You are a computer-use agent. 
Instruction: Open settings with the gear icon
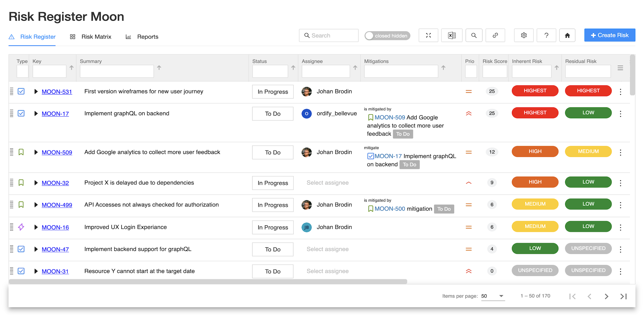pos(524,35)
